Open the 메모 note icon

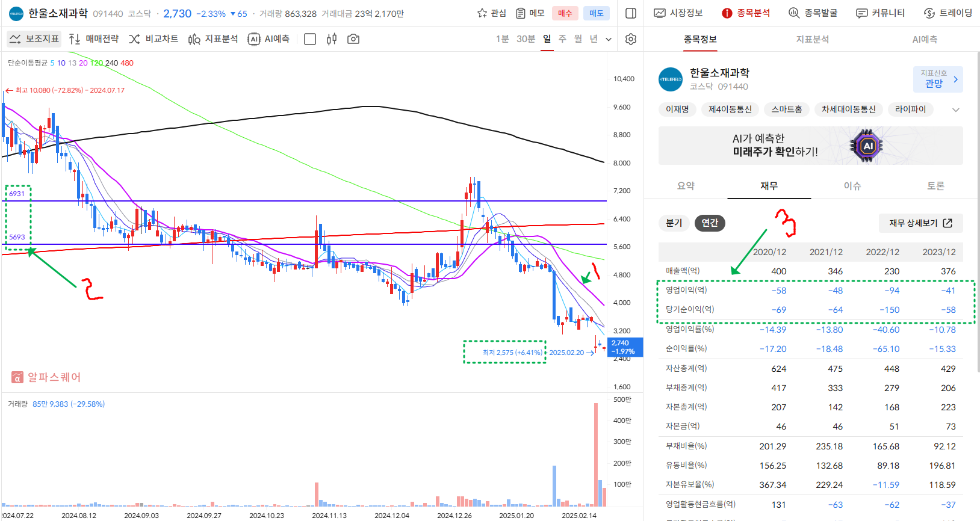coord(521,13)
